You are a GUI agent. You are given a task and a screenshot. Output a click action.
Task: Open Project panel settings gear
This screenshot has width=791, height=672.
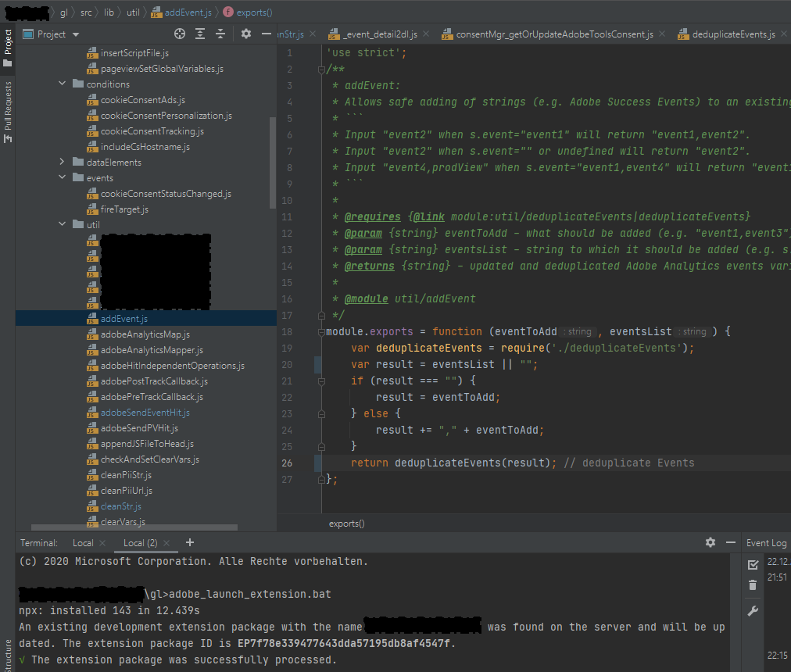click(x=245, y=34)
